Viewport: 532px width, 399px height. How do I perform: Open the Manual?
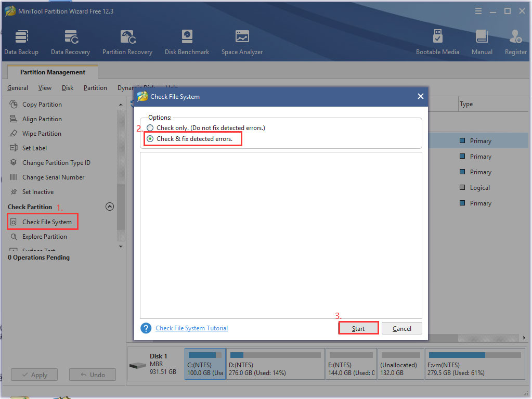482,43
